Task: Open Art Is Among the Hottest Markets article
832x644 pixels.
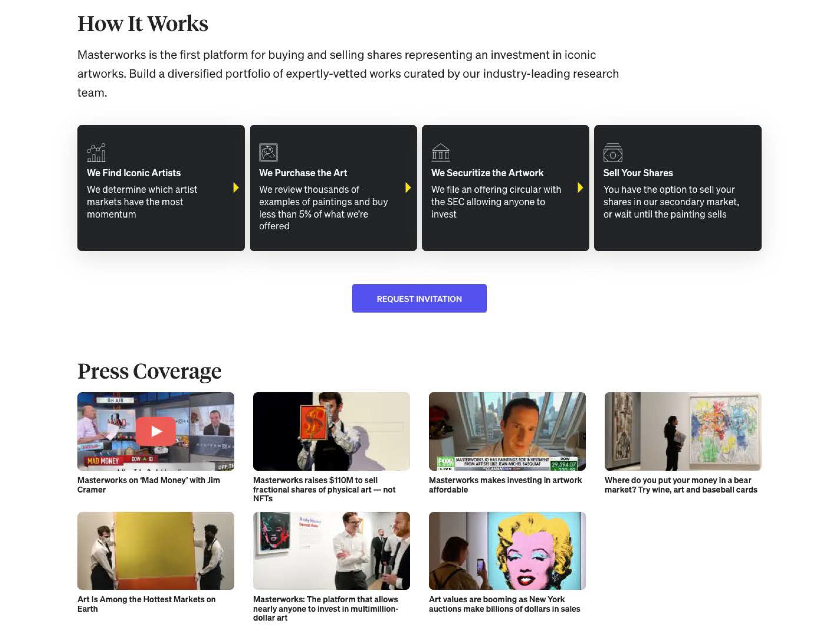Action: click(x=146, y=604)
